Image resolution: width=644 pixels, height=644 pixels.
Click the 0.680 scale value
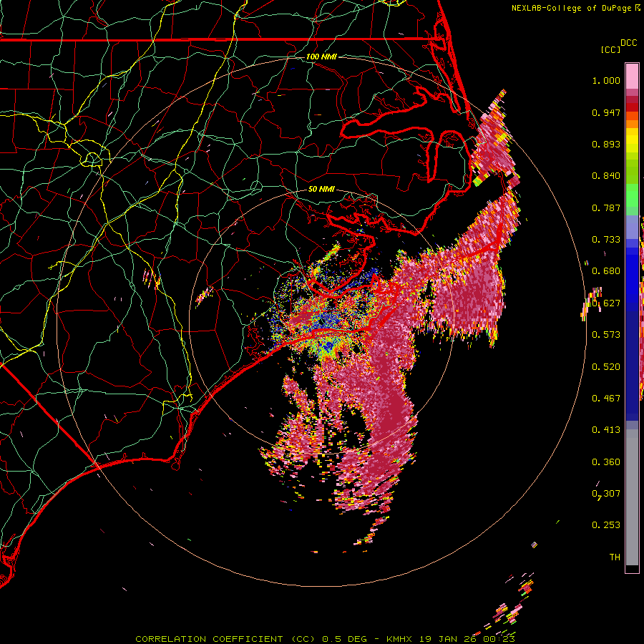tap(606, 271)
